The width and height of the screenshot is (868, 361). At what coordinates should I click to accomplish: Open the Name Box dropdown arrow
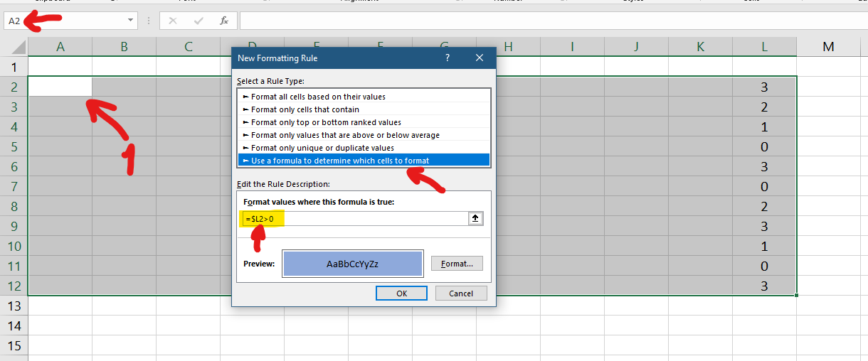[x=130, y=21]
